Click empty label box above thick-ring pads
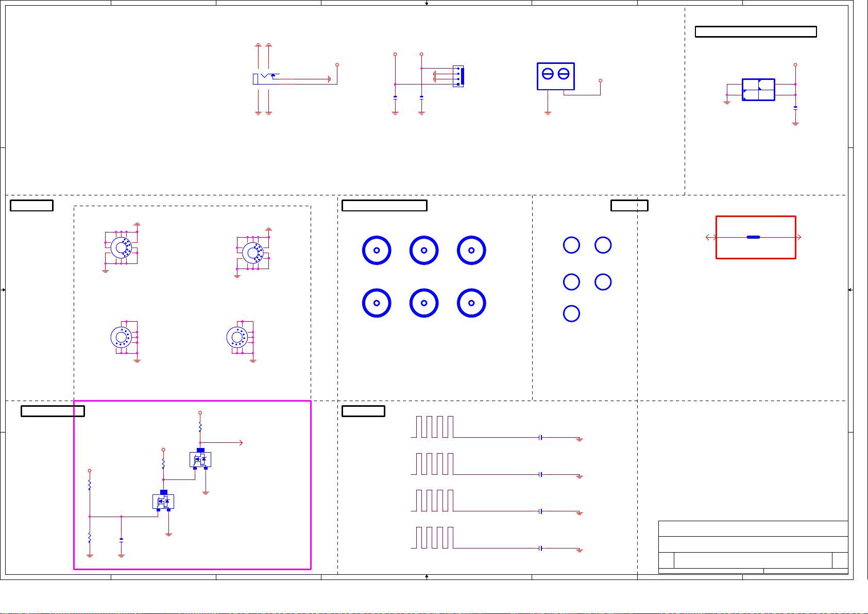 [384, 205]
